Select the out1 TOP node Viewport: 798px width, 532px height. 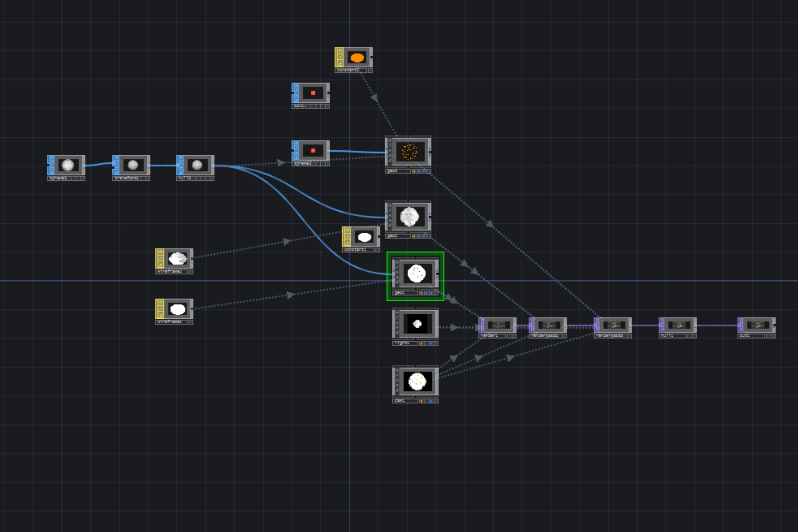point(757,325)
